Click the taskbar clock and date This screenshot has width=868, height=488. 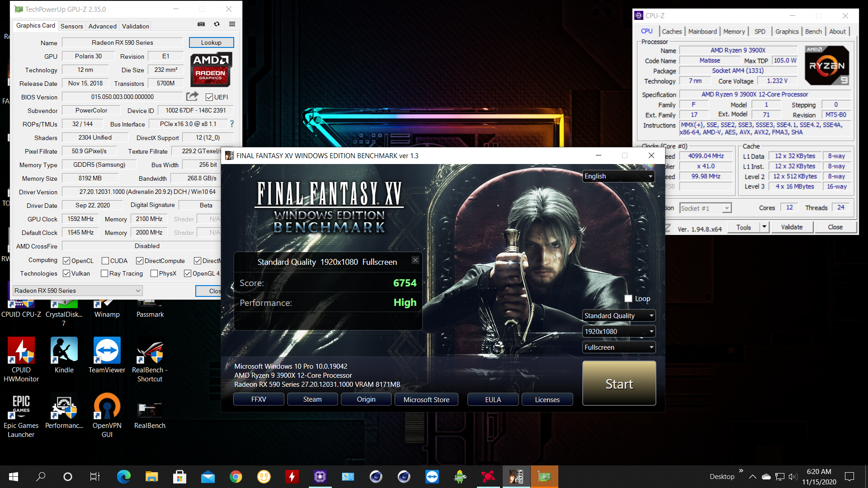819,477
